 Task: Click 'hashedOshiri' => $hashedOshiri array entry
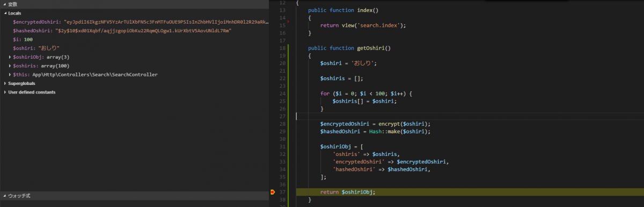tap(382, 169)
